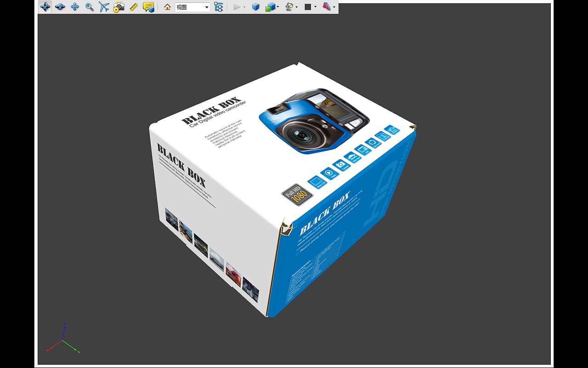Expand the cross section properties arrow
Image resolution: width=588 pixels, height=368 pixels.
coord(334,7)
